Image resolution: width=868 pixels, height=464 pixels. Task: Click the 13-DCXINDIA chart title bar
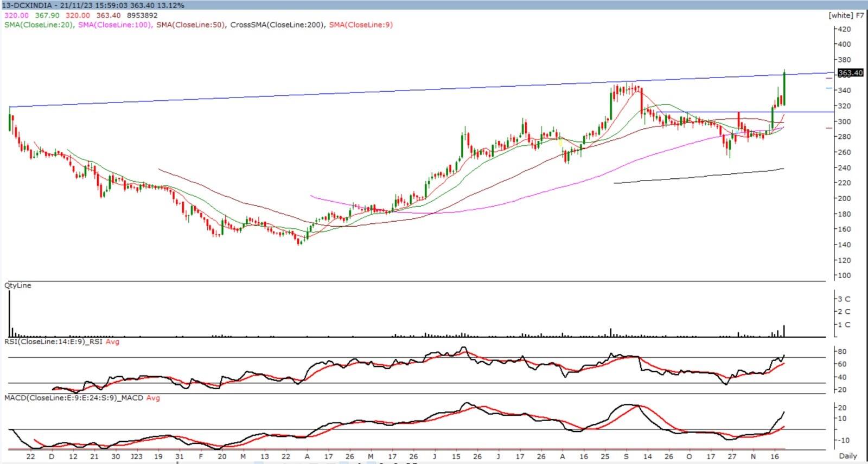[93, 5]
